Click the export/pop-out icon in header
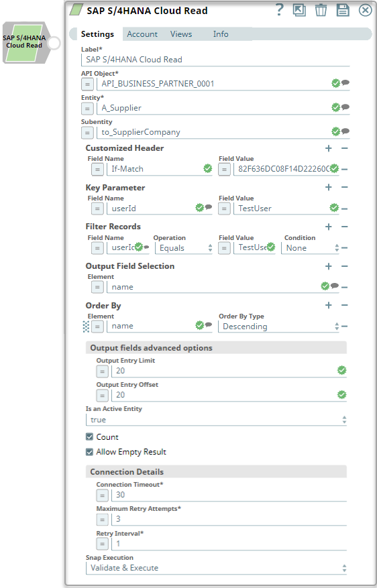 (x=299, y=10)
